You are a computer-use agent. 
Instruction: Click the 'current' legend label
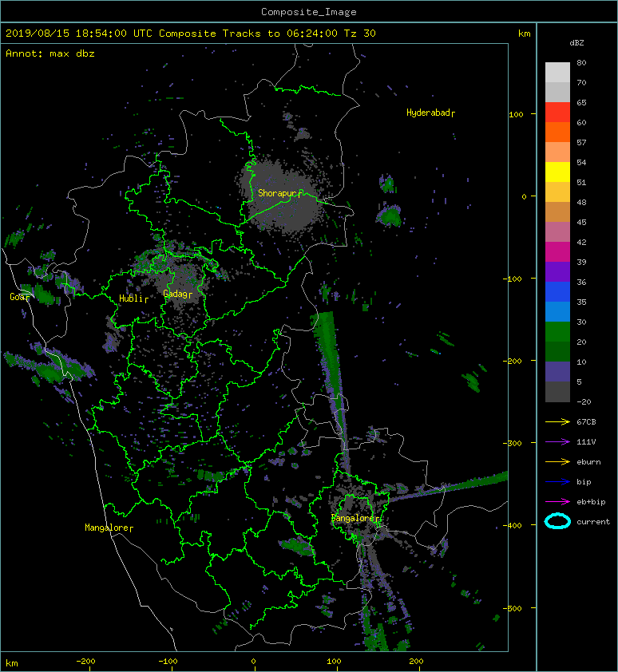[x=593, y=522]
